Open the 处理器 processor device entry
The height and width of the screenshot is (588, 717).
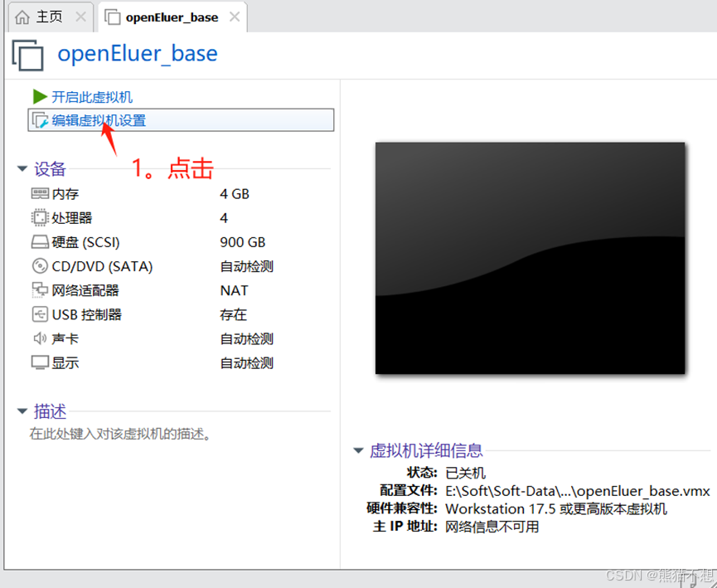pos(72,218)
